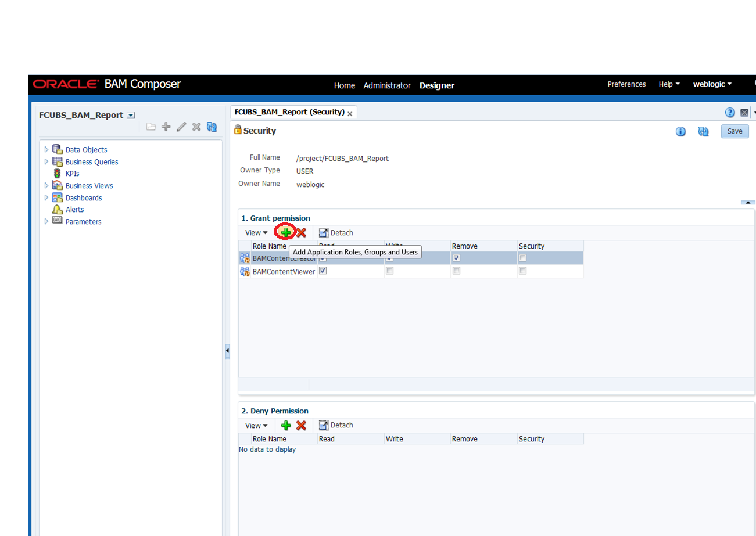Click the gray plus create icon in left toolbar

click(x=166, y=127)
